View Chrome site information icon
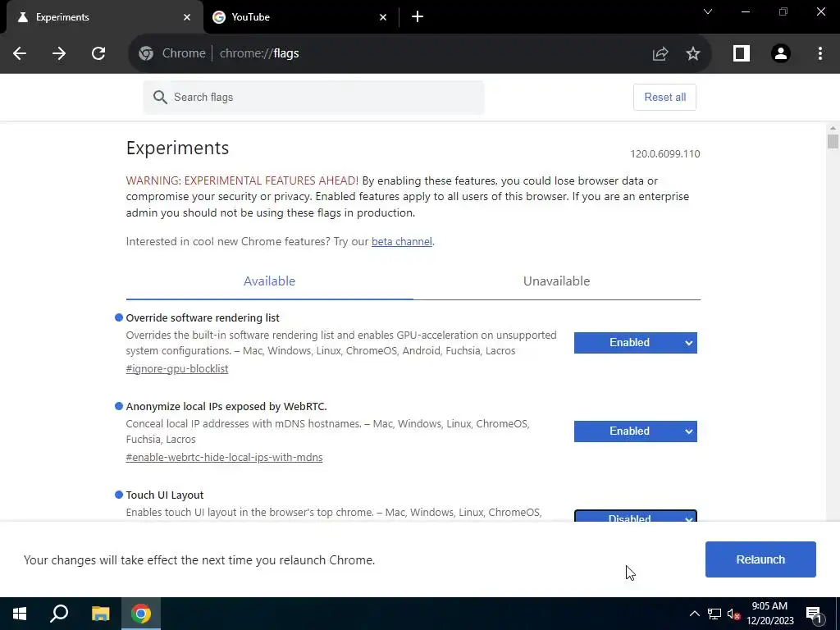This screenshot has width=840, height=630. click(x=146, y=53)
